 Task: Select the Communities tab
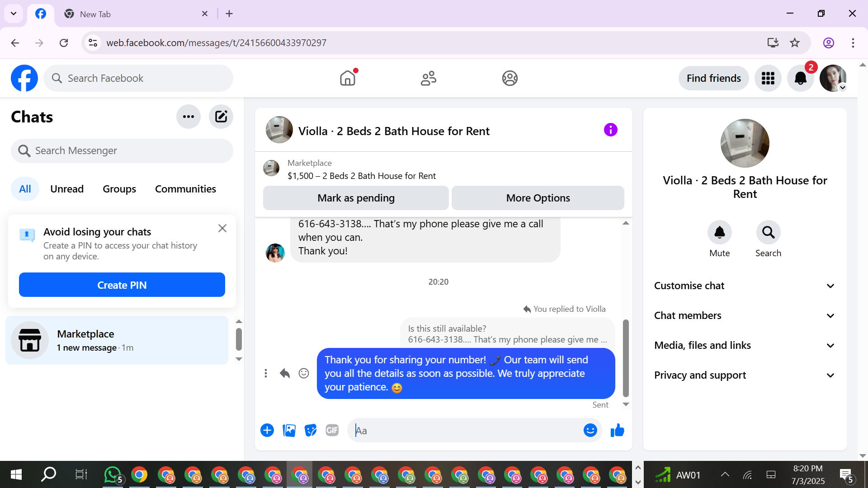(x=185, y=189)
